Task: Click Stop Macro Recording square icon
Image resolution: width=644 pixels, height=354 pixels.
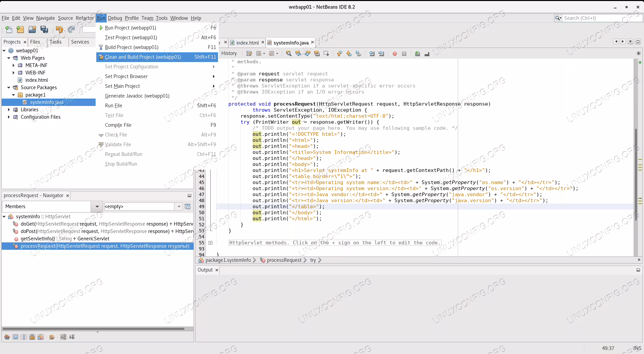Action: point(404,54)
